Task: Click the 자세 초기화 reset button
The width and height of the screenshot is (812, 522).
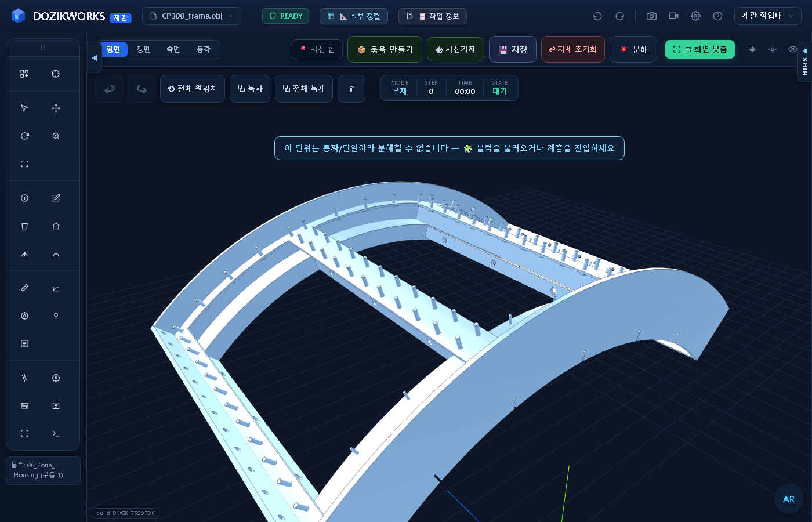Action: 573,49
